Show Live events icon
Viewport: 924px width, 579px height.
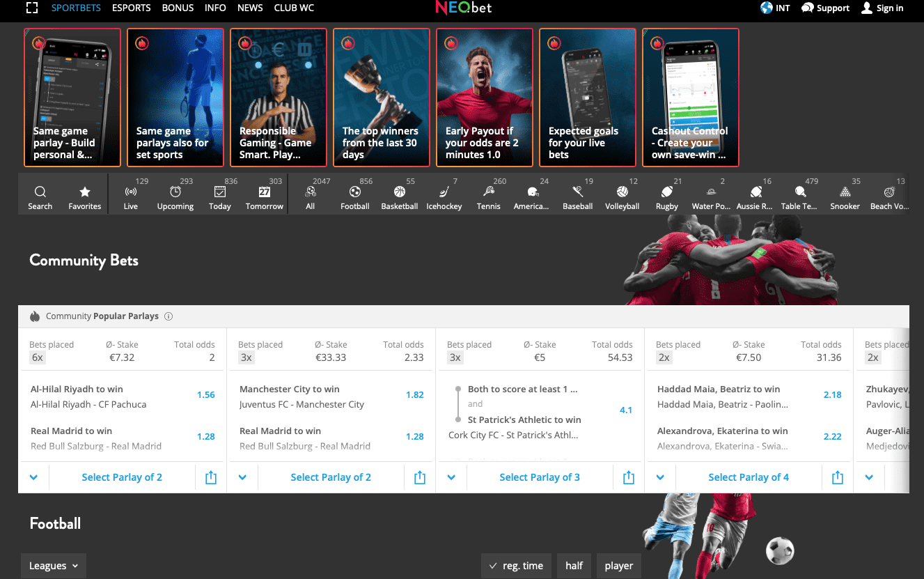(x=131, y=192)
